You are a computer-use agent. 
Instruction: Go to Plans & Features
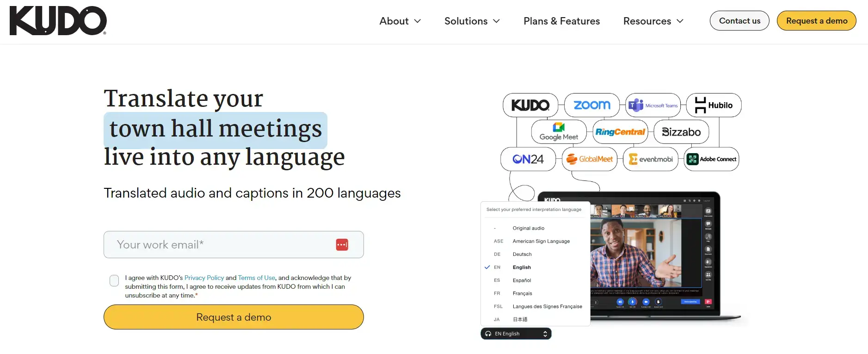tap(561, 21)
